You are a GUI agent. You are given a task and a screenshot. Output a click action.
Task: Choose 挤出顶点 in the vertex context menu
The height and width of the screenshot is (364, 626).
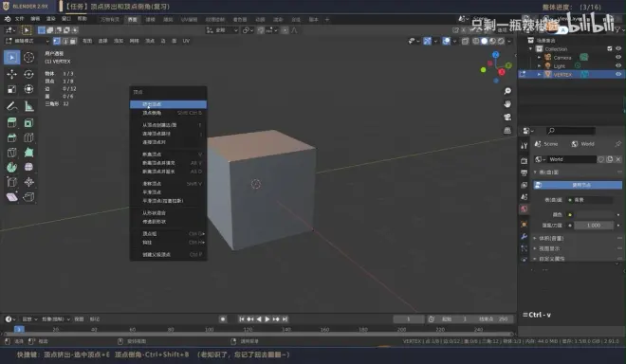pyautogui.click(x=168, y=104)
